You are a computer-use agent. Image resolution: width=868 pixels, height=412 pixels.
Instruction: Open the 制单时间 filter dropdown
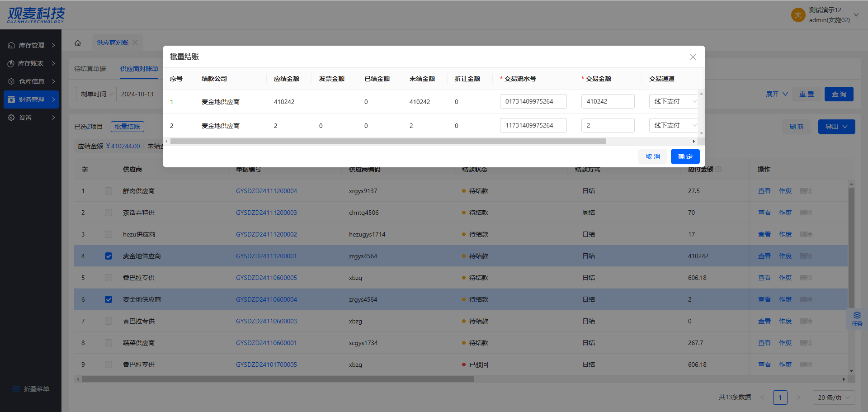pyautogui.click(x=96, y=94)
